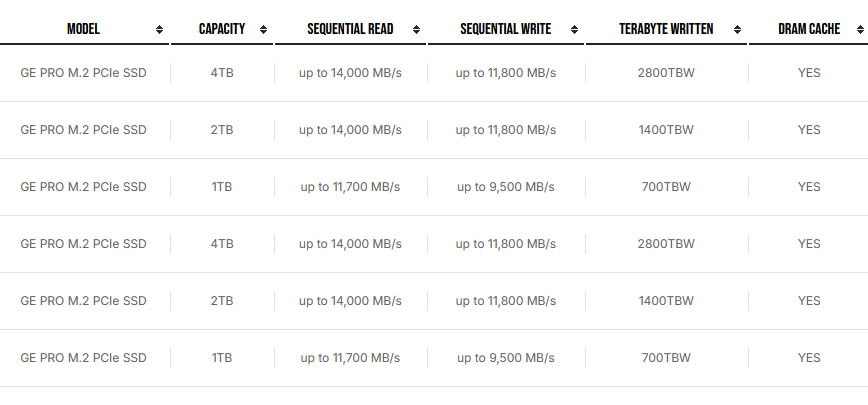Click the Terabyte Written header label
Image resolution: width=868 pixels, height=405 pixels.
666,29
